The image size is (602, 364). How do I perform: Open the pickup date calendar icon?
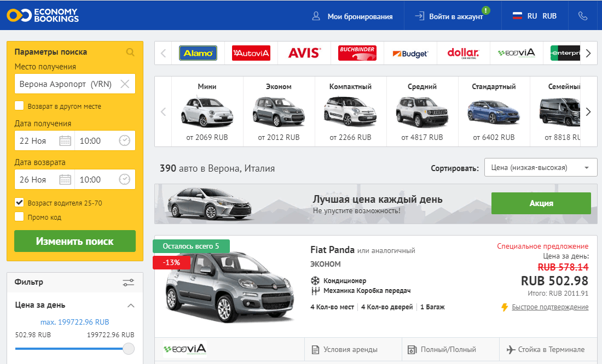point(65,141)
